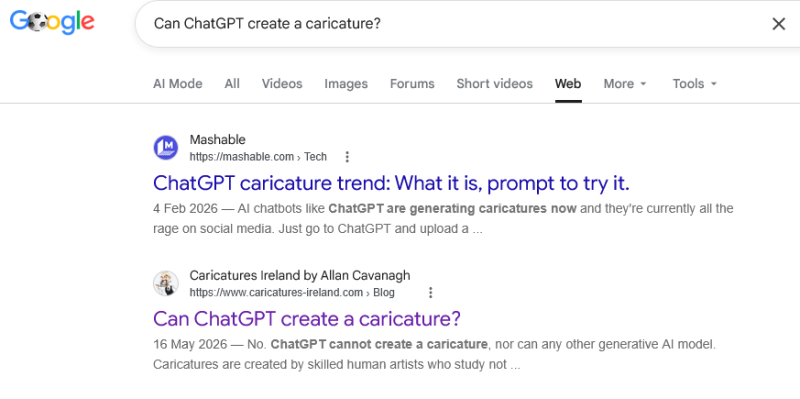This screenshot has height=399, width=800.
Task: Click the Mashable site favicon
Action: coord(166,148)
